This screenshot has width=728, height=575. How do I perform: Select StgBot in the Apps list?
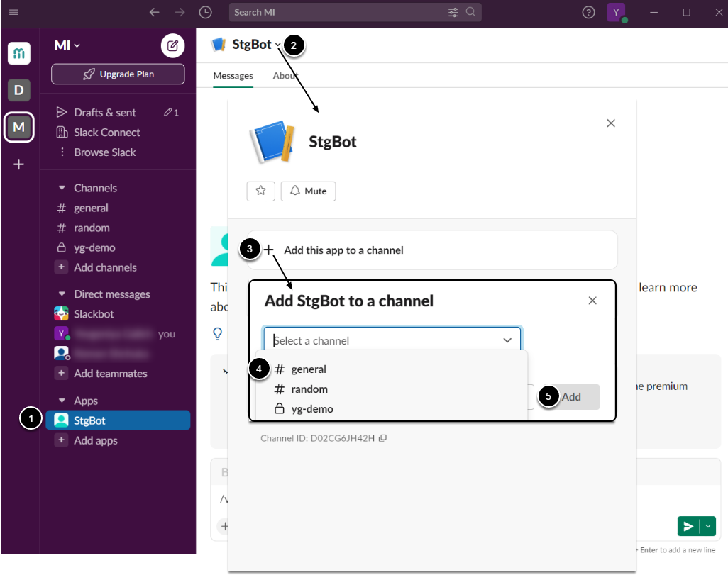tap(118, 420)
